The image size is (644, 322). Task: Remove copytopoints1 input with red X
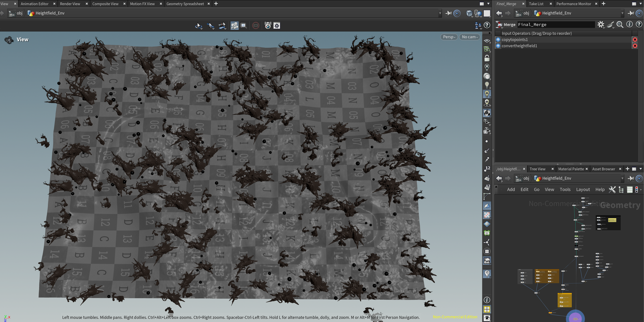coord(635,39)
